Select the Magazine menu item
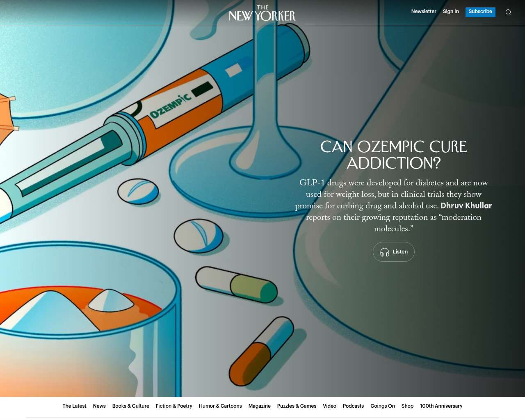Image resolution: width=525 pixels, height=420 pixels. pos(259,406)
